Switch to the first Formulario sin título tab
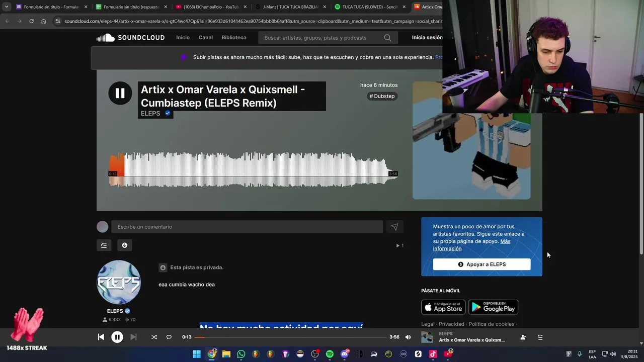The height and width of the screenshot is (362, 644). click(51, 7)
